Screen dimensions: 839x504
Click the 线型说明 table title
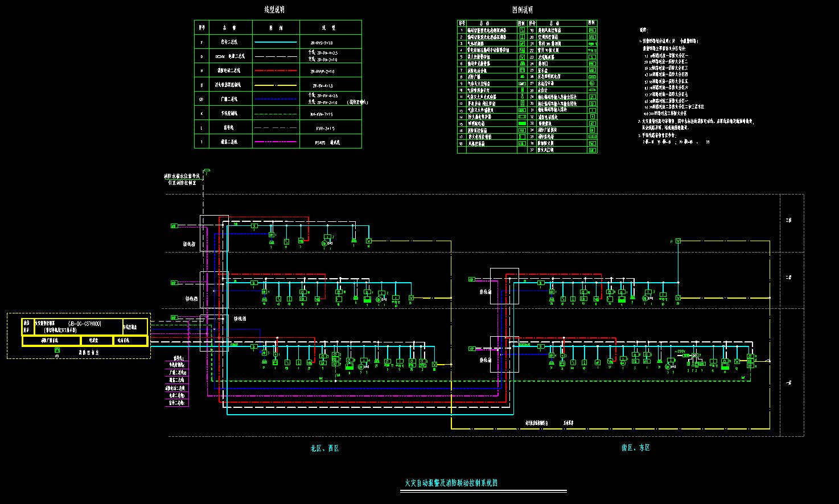click(x=274, y=10)
